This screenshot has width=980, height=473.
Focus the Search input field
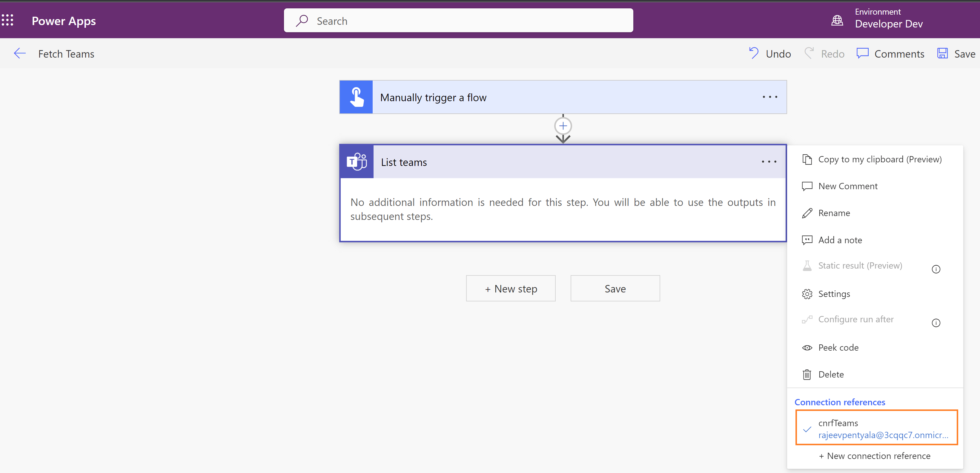[x=458, y=21]
